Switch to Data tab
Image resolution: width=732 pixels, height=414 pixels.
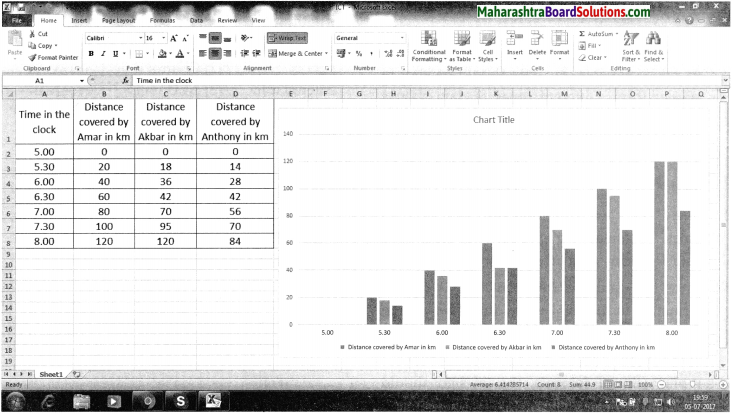coord(196,21)
